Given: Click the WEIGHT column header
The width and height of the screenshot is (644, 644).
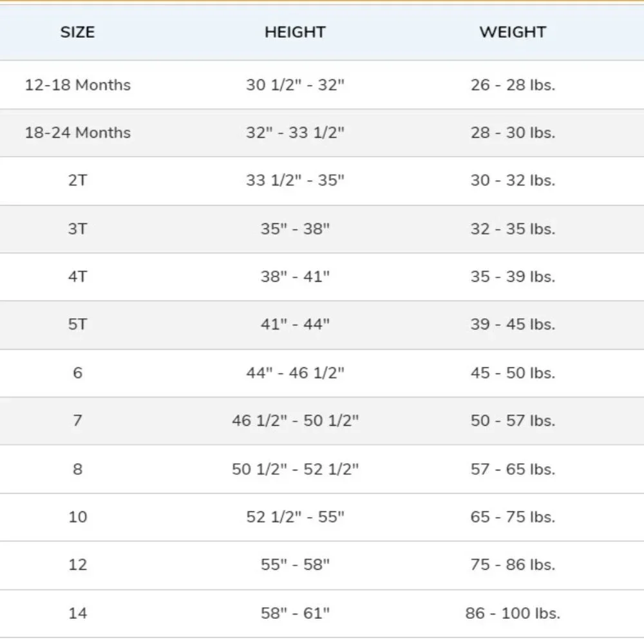Looking at the screenshot, I should coord(513,32).
